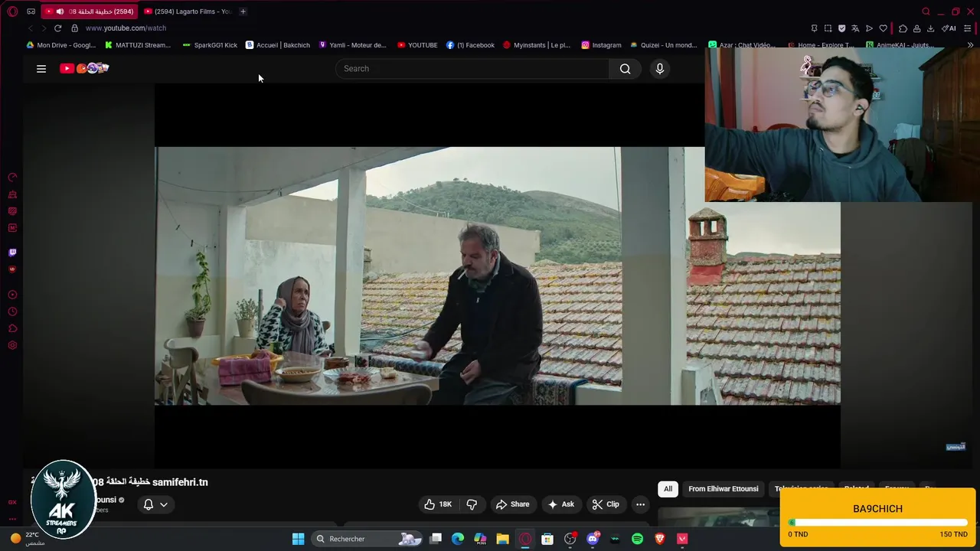Open the Yamli - Moteur de bookmark
Image resolution: width=980 pixels, height=551 pixels.
353,45
